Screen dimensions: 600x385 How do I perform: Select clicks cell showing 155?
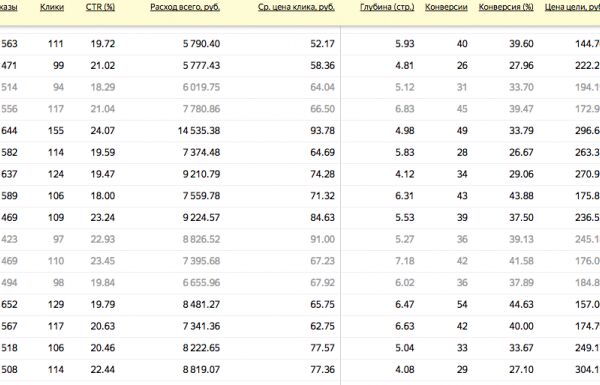(x=56, y=131)
